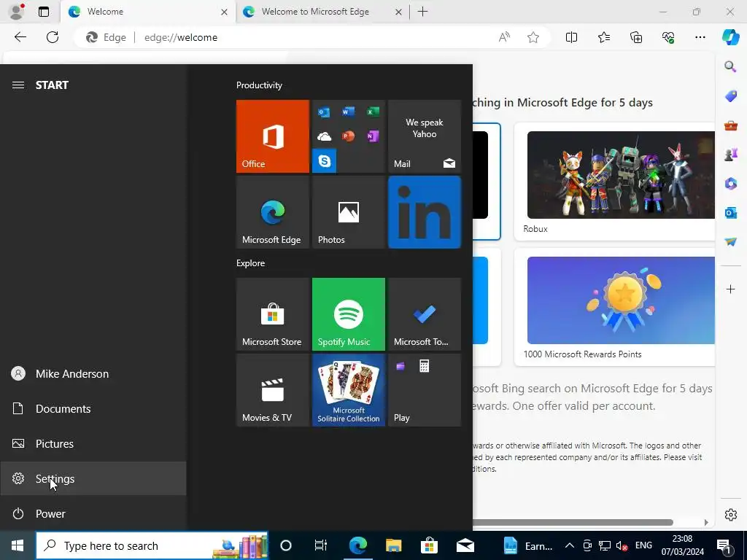
Task: Click the horizontal page scrollbar
Action: click(x=573, y=522)
